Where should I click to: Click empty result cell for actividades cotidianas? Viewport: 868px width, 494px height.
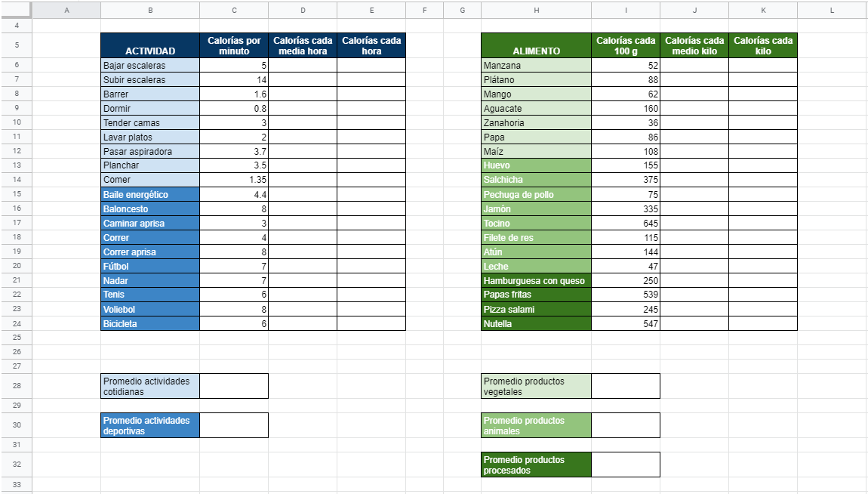tap(234, 386)
